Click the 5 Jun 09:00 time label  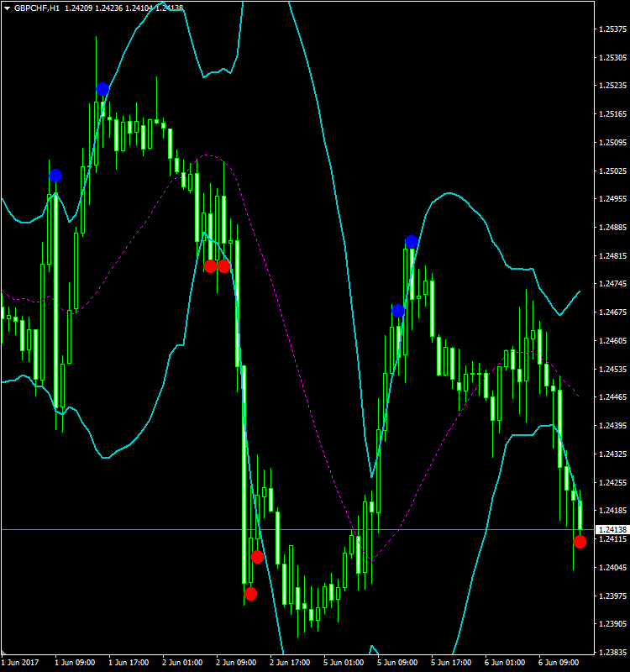tap(397, 663)
